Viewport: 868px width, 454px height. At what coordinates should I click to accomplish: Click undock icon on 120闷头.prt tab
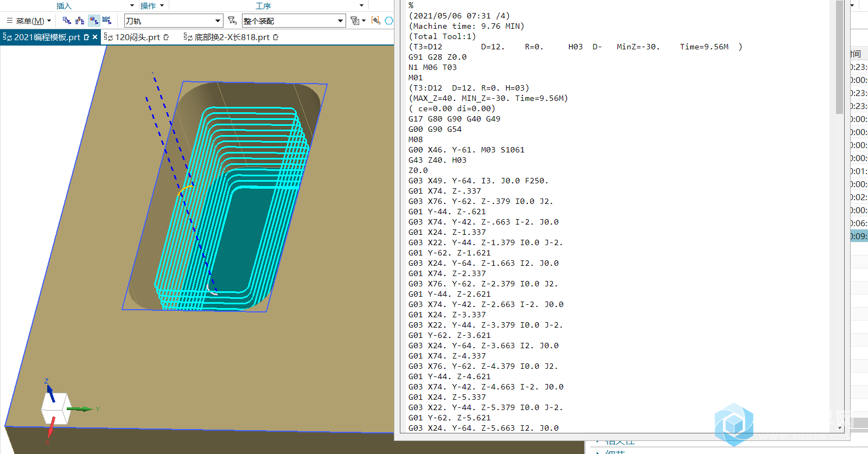point(166,37)
